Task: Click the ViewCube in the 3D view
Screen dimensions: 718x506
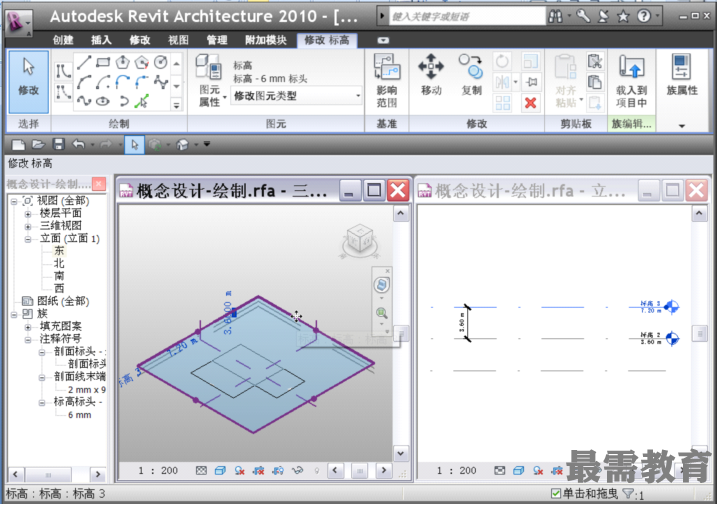Action: 359,239
